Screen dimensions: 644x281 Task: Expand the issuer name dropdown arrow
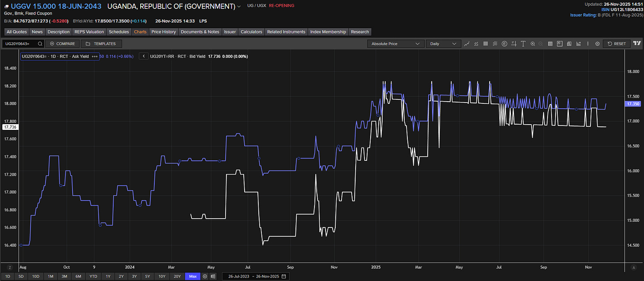click(239, 7)
